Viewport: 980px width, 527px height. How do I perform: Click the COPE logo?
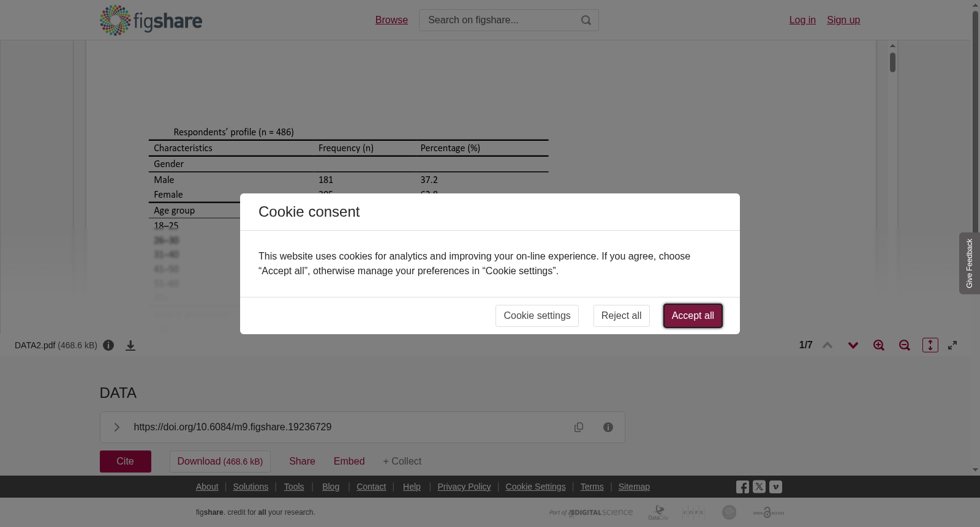click(x=693, y=512)
